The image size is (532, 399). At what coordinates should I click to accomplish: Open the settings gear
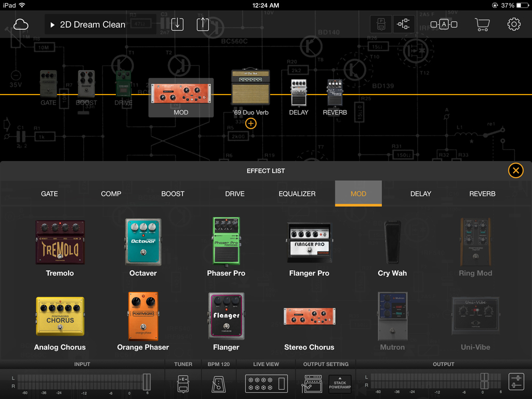pos(514,24)
